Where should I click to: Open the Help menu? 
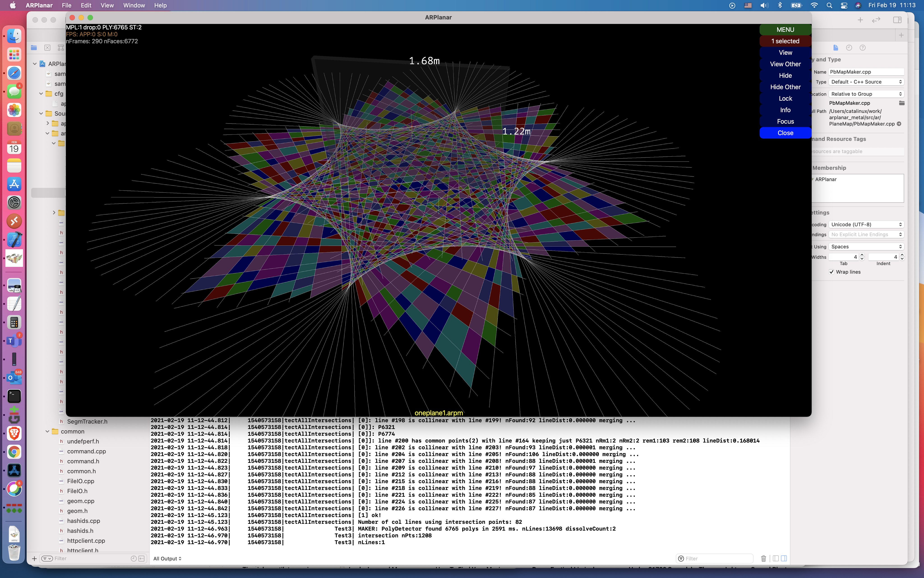coord(160,5)
